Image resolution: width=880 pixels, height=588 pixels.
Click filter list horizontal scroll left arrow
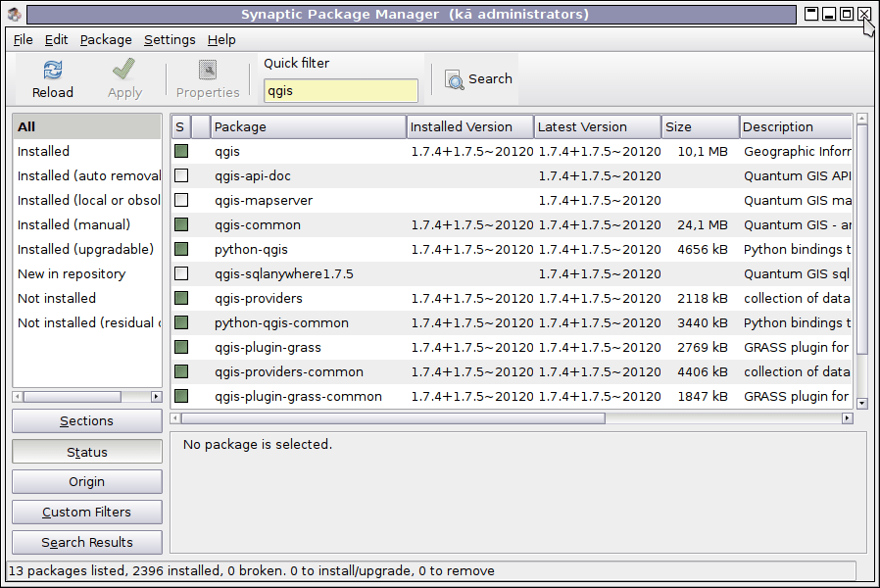click(18, 397)
